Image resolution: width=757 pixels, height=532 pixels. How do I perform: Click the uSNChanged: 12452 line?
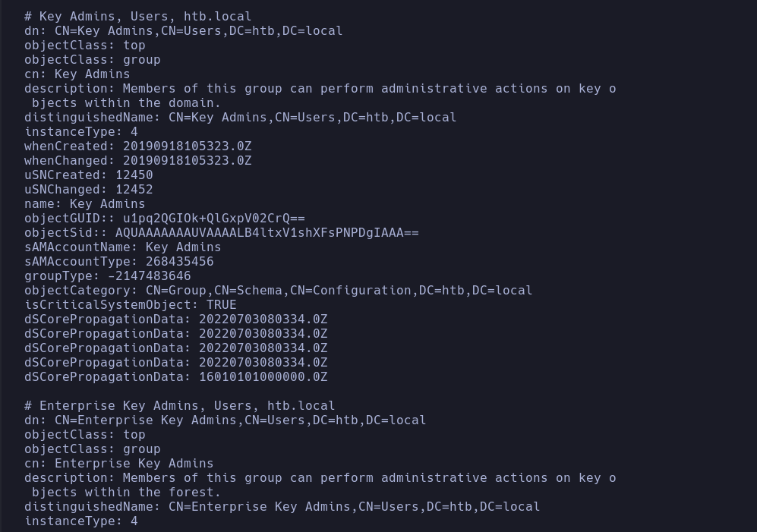tap(88, 190)
